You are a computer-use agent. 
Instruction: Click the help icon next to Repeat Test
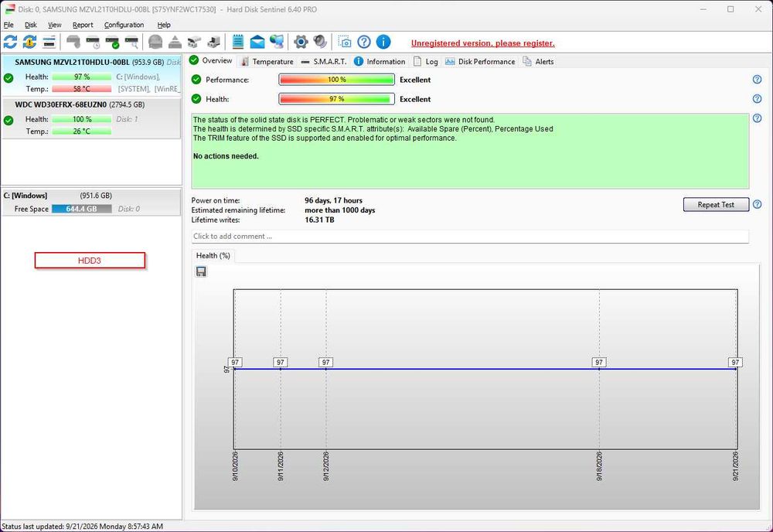point(758,204)
